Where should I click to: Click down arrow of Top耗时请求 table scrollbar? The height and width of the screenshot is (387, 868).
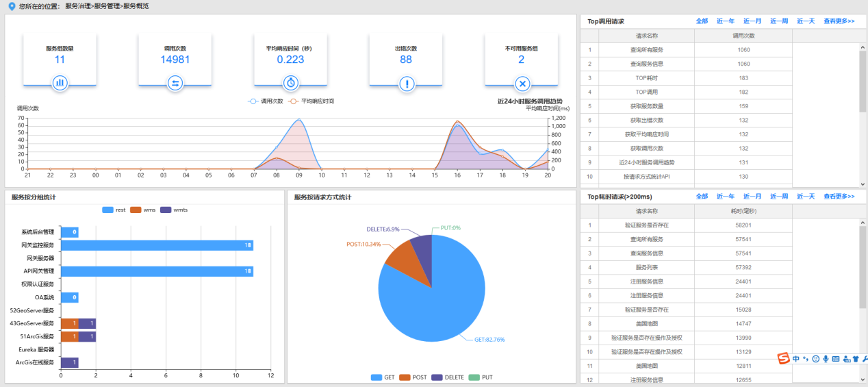click(863, 379)
